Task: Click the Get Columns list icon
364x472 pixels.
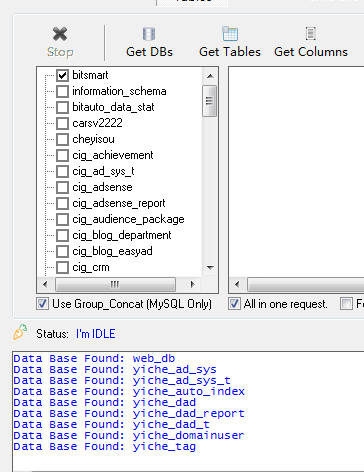Action: [311, 34]
